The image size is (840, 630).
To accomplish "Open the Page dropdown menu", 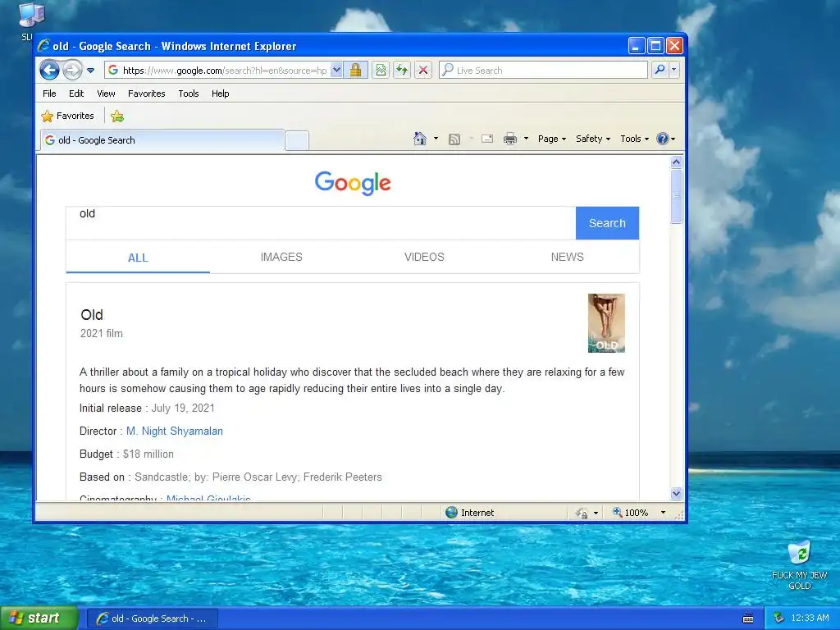I will (552, 139).
